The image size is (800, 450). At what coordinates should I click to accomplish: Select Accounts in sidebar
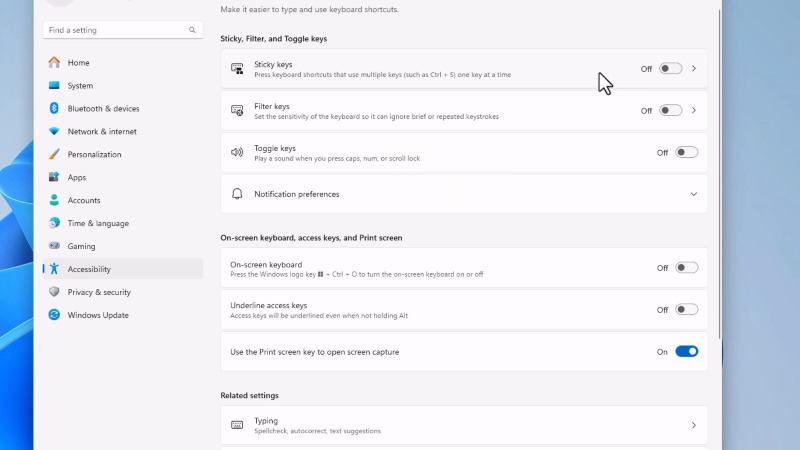[x=122, y=200]
